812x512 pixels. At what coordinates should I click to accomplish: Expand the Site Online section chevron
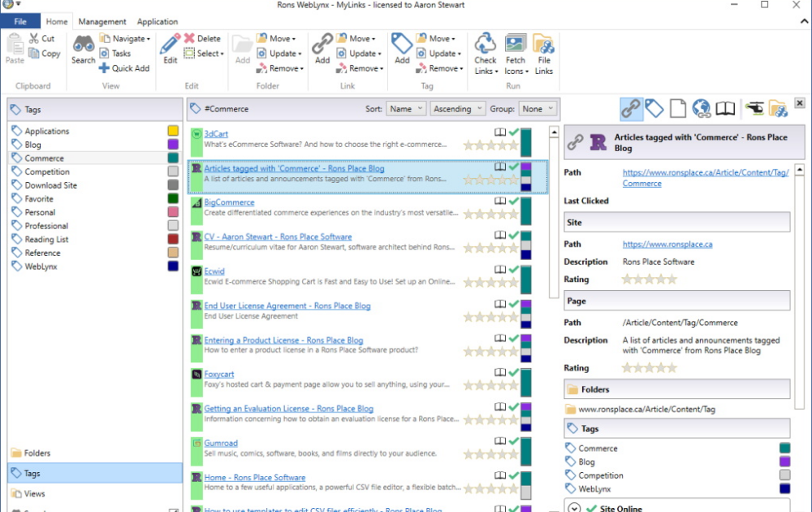click(x=574, y=509)
